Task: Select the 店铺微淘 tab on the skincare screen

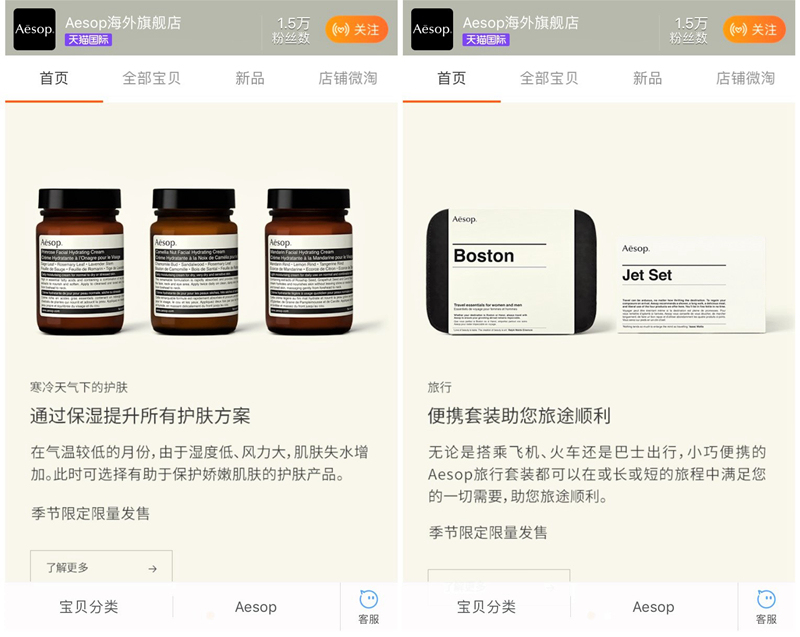Action: click(347, 78)
